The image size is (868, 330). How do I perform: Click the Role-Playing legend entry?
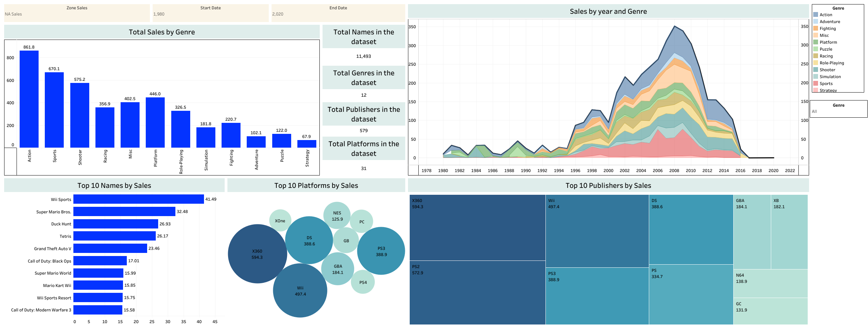coord(831,63)
